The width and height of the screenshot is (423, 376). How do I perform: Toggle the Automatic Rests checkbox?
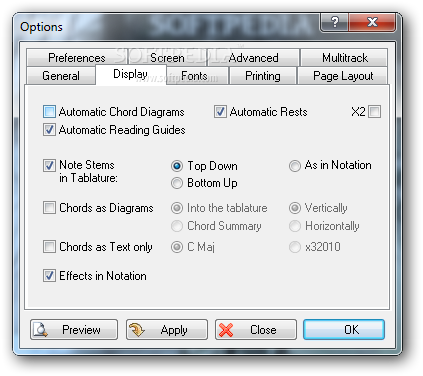pyautogui.click(x=220, y=112)
